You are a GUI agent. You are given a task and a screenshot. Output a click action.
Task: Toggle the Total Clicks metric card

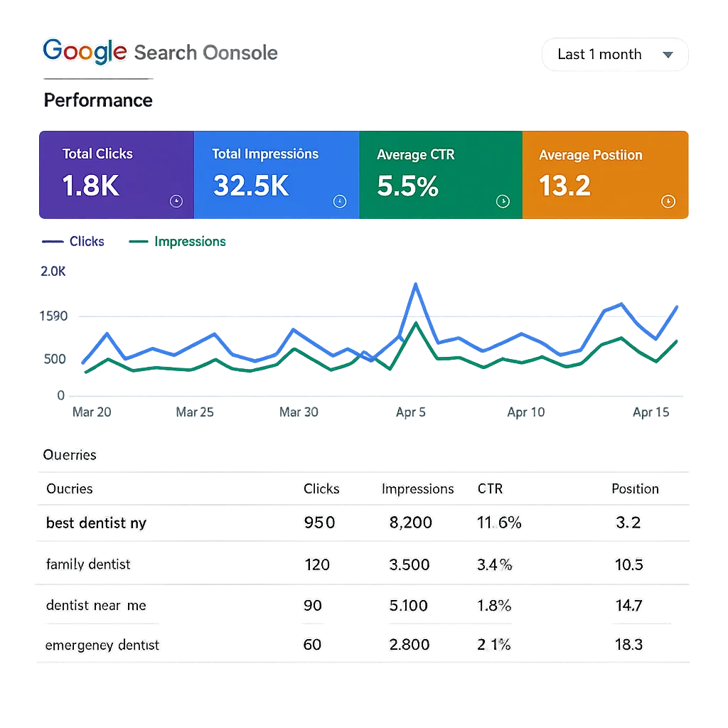(x=116, y=174)
